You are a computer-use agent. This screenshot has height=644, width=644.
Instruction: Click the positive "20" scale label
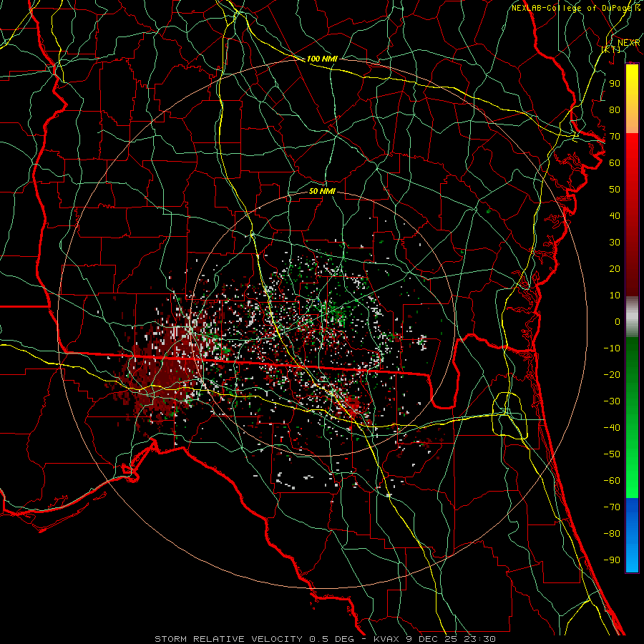615,268
